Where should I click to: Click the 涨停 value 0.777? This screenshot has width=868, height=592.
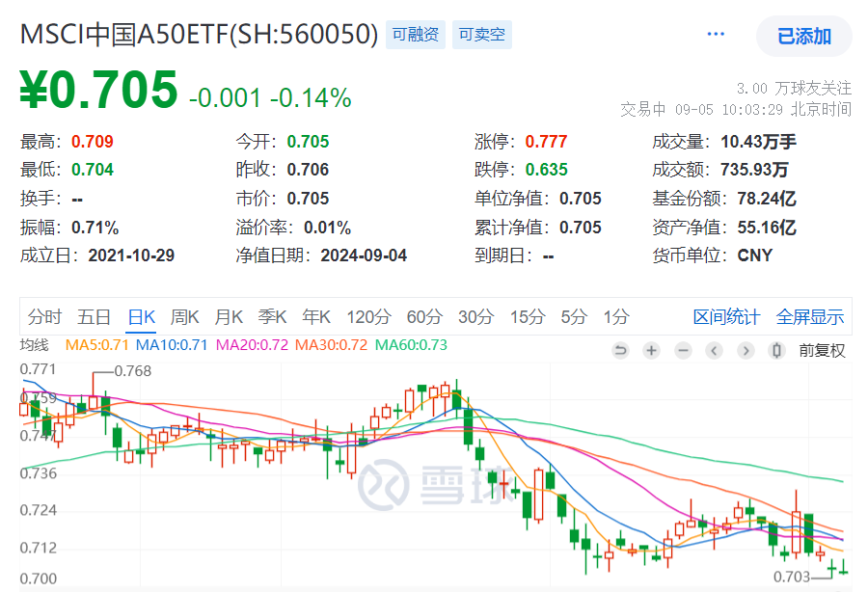click(x=547, y=142)
